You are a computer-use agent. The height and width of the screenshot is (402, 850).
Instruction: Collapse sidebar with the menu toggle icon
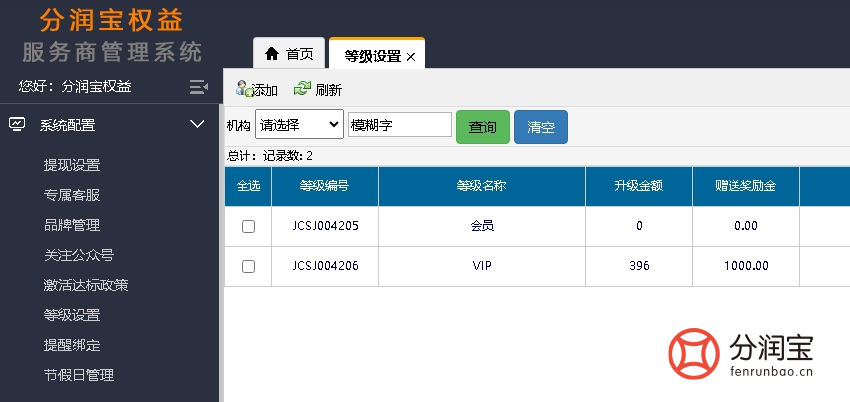[x=199, y=87]
